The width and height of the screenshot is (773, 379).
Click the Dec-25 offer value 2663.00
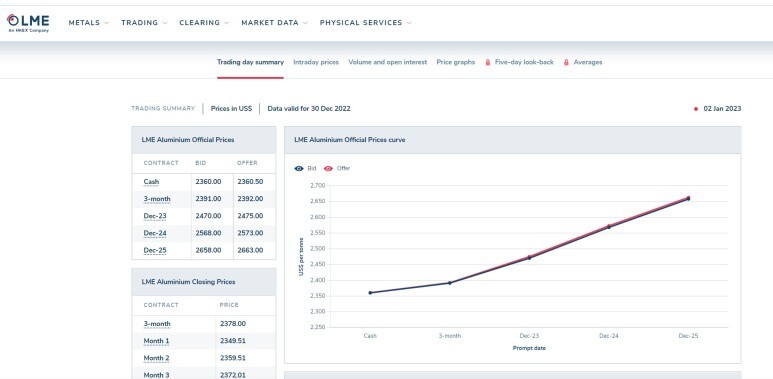[250, 250]
